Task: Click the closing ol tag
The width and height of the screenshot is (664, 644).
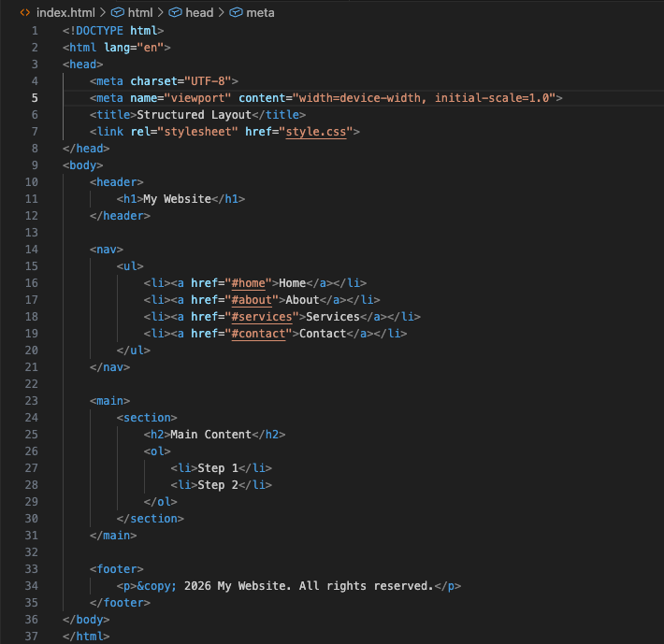Action: coord(161,502)
